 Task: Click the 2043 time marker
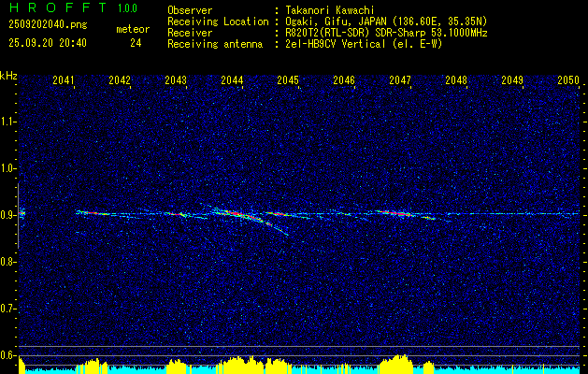pos(176,79)
